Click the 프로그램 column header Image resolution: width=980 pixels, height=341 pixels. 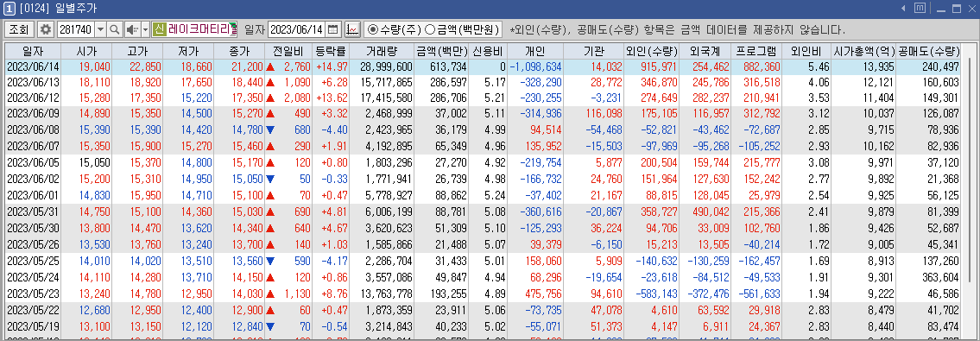coord(756,51)
